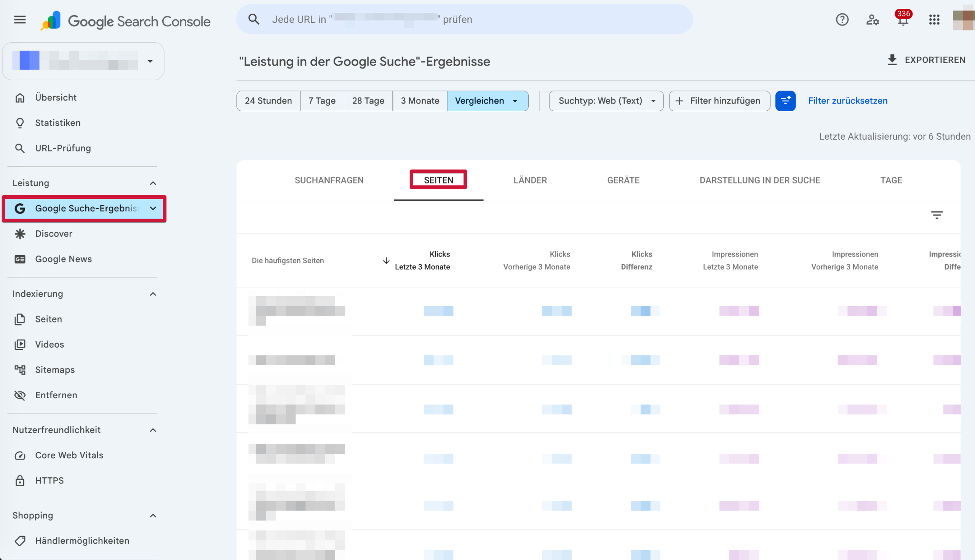Click the Google Search Console logo

point(125,21)
